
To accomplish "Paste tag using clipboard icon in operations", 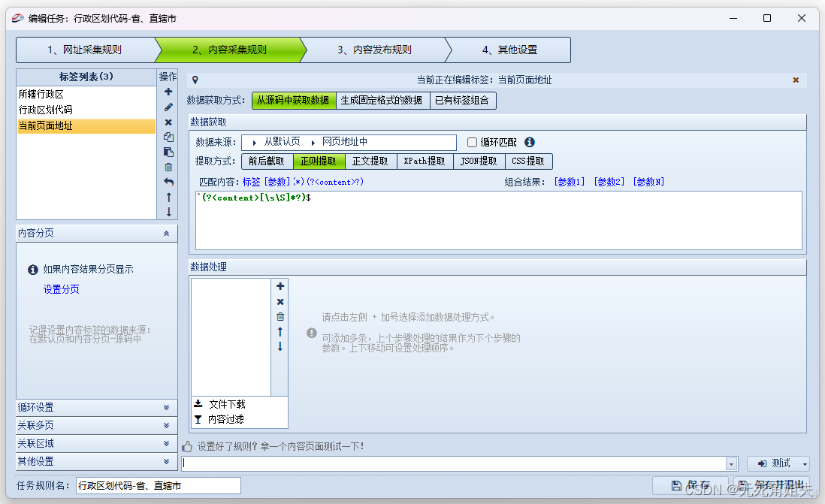I will click(168, 152).
